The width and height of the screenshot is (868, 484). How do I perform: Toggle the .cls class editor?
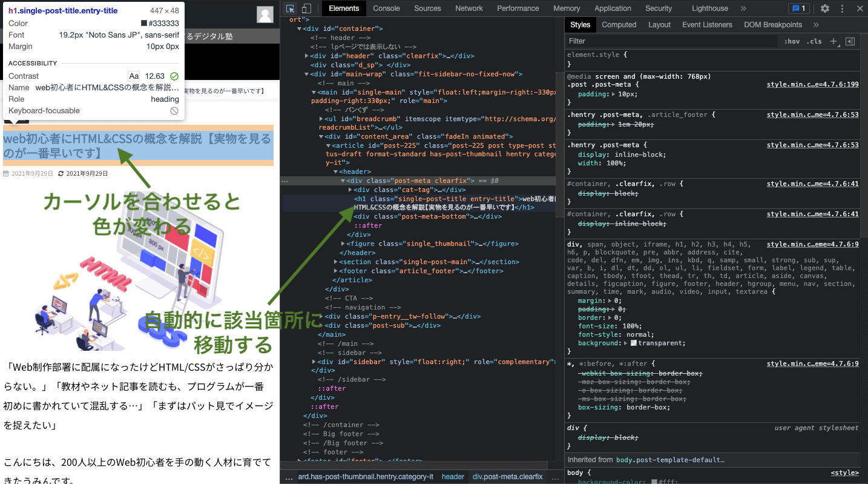click(x=815, y=41)
